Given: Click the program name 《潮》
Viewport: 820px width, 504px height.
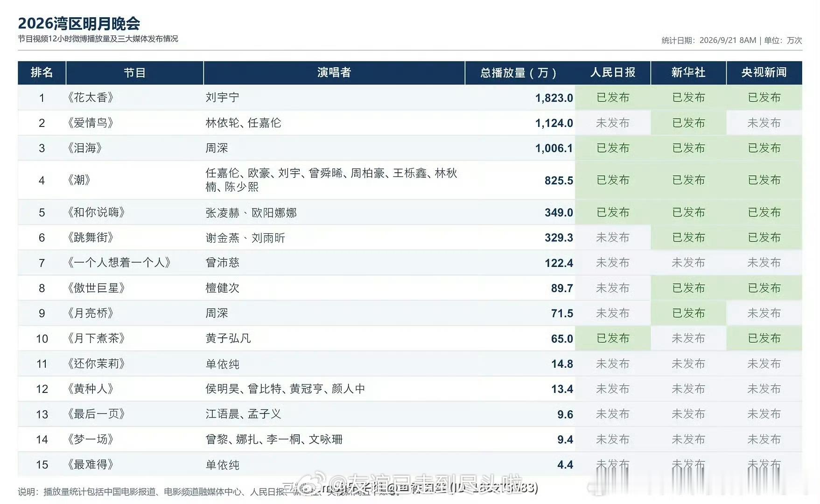Looking at the screenshot, I should pyautogui.click(x=79, y=180).
